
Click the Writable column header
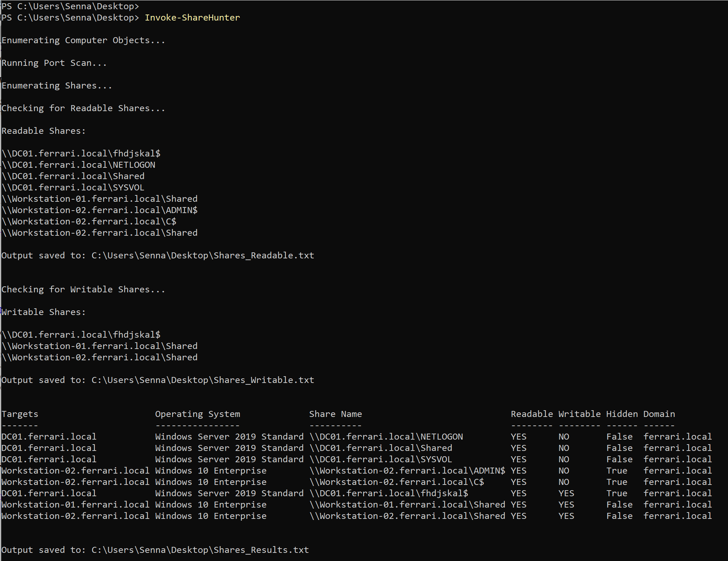[579, 414]
